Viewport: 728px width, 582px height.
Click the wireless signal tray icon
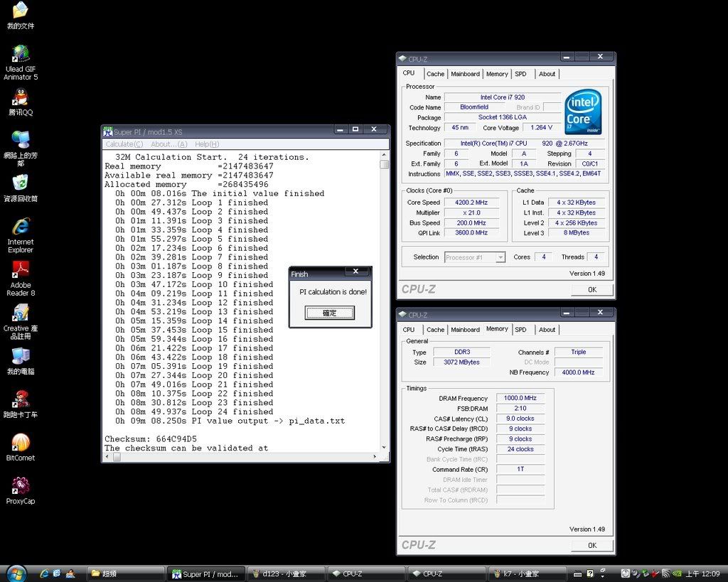point(665,573)
